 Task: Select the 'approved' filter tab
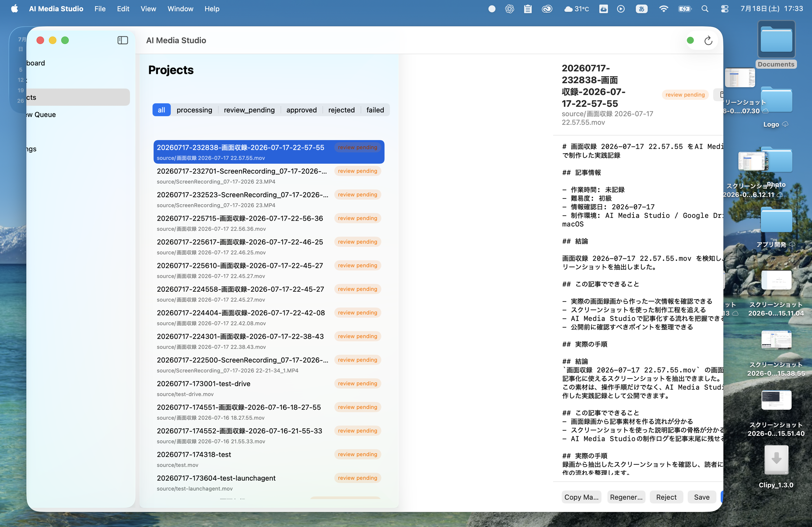click(302, 110)
